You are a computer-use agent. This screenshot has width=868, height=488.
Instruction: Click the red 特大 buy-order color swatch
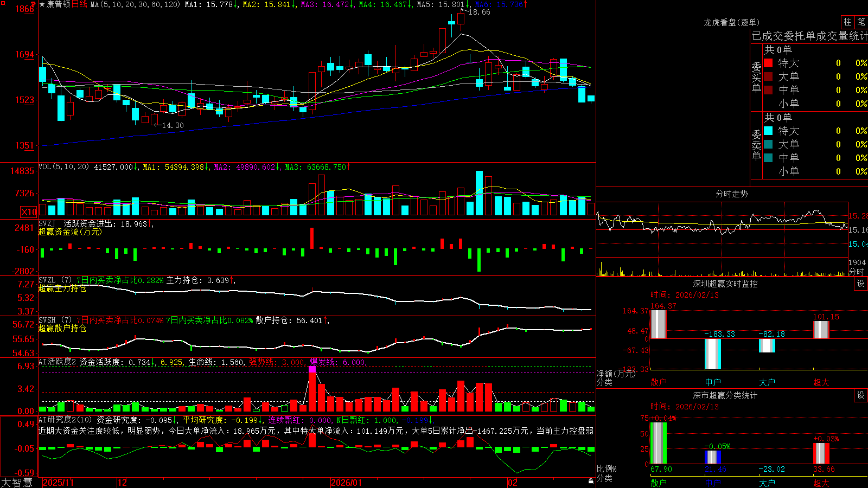(x=768, y=63)
